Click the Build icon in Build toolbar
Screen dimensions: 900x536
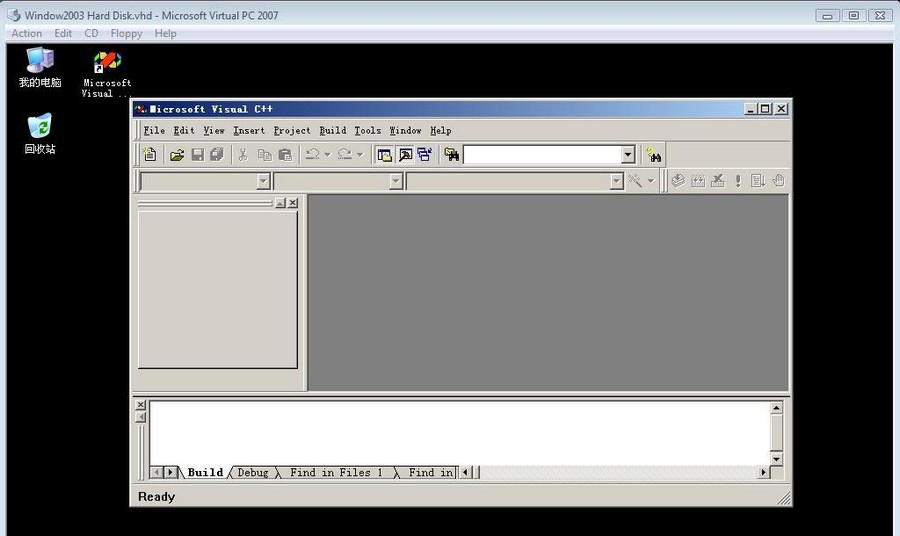698,181
